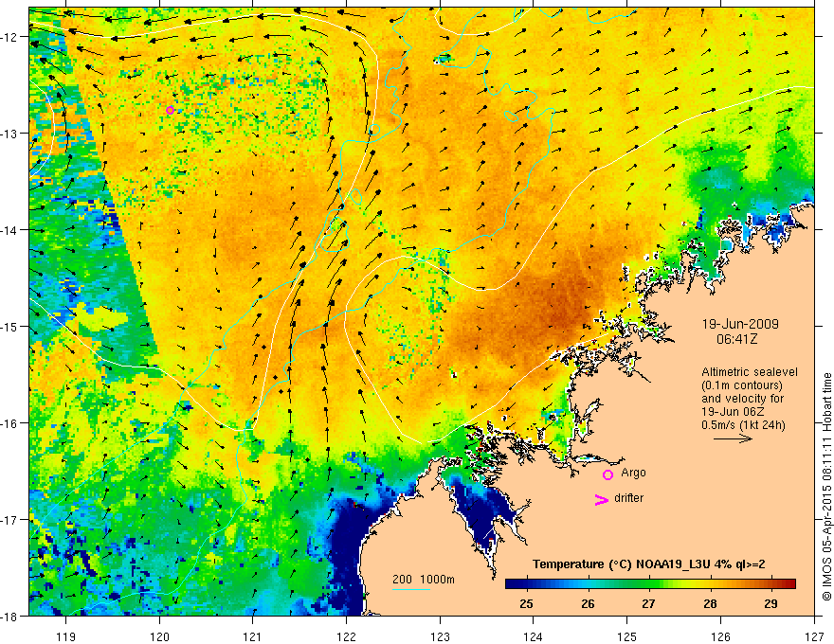The width and height of the screenshot is (834, 644).
Task: Click the IMOS copyright timestamp text
Action: click(x=826, y=487)
